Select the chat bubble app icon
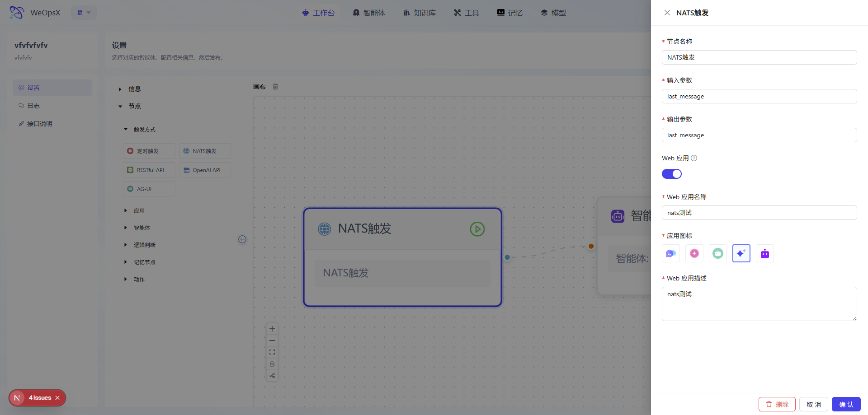 pos(671,253)
